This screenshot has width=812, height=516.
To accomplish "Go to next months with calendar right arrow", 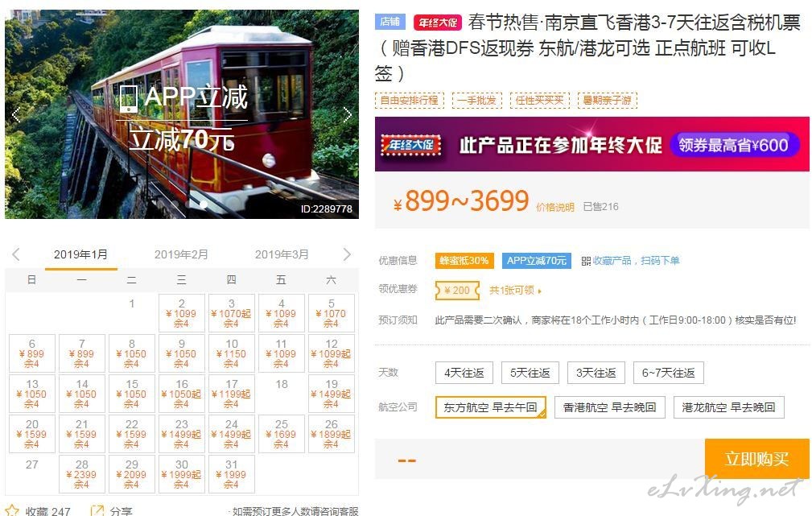I will [x=347, y=254].
